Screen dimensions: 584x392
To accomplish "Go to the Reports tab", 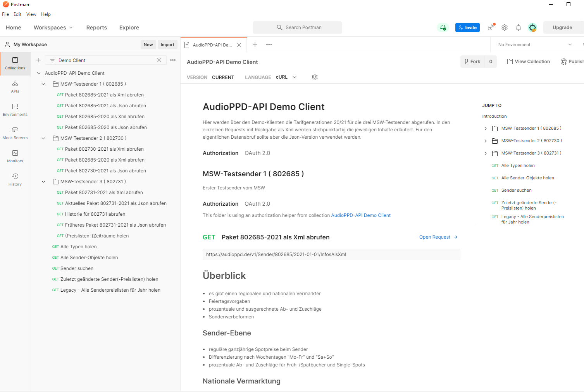I will 96,28.
